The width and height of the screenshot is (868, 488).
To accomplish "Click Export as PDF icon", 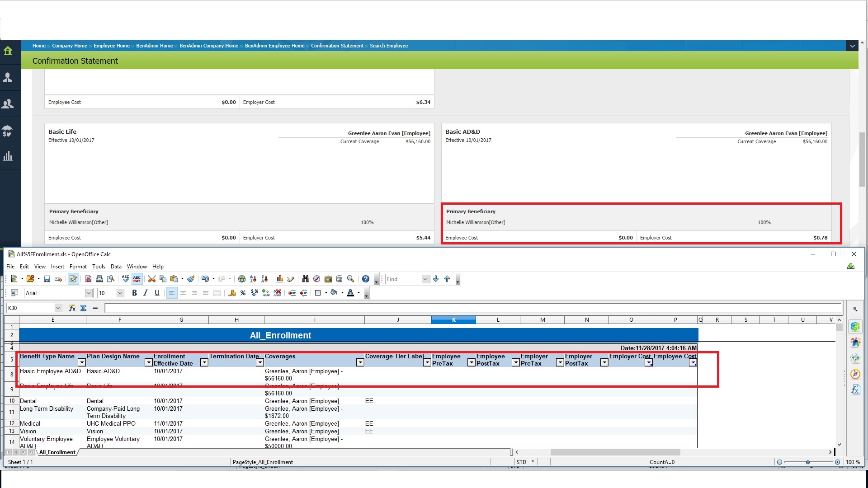I will point(88,279).
